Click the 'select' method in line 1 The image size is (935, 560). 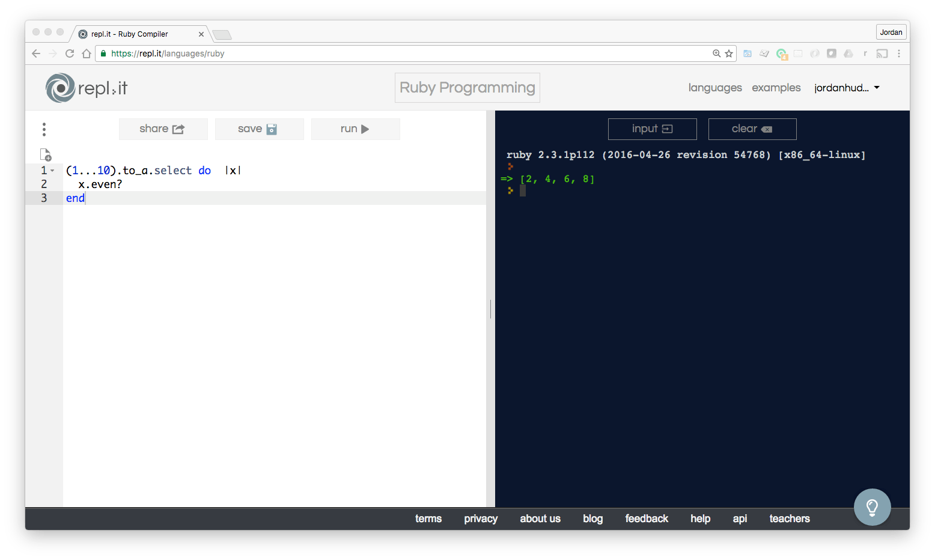173,171
